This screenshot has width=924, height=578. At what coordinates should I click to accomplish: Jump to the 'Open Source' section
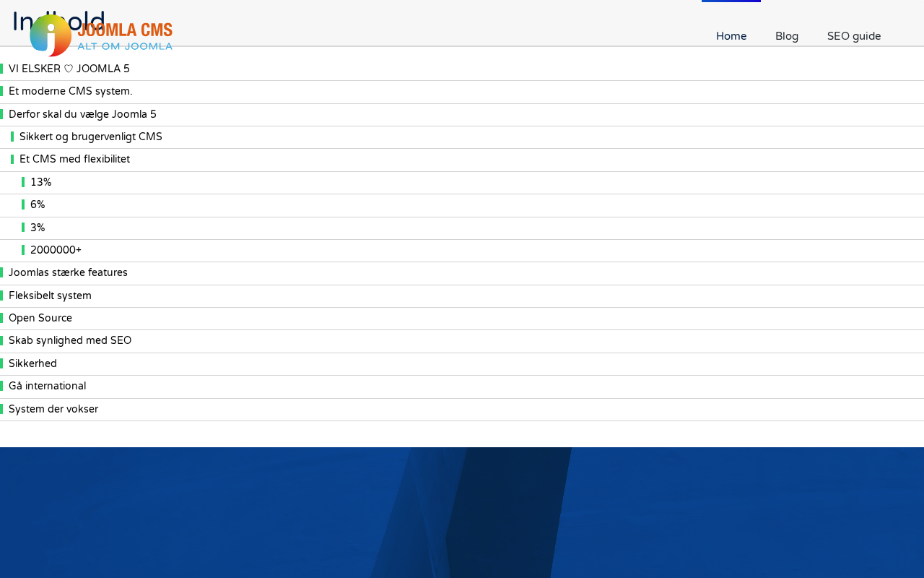coord(40,318)
